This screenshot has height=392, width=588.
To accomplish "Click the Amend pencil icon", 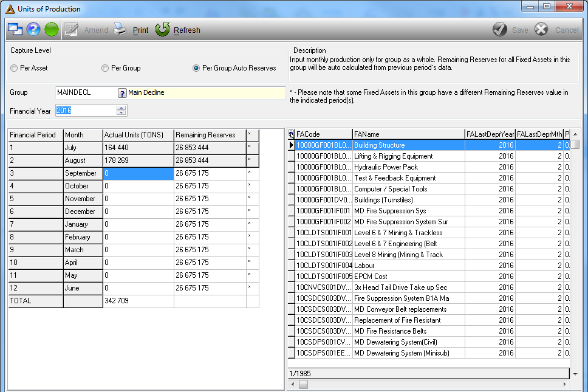I will click(71, 29).
